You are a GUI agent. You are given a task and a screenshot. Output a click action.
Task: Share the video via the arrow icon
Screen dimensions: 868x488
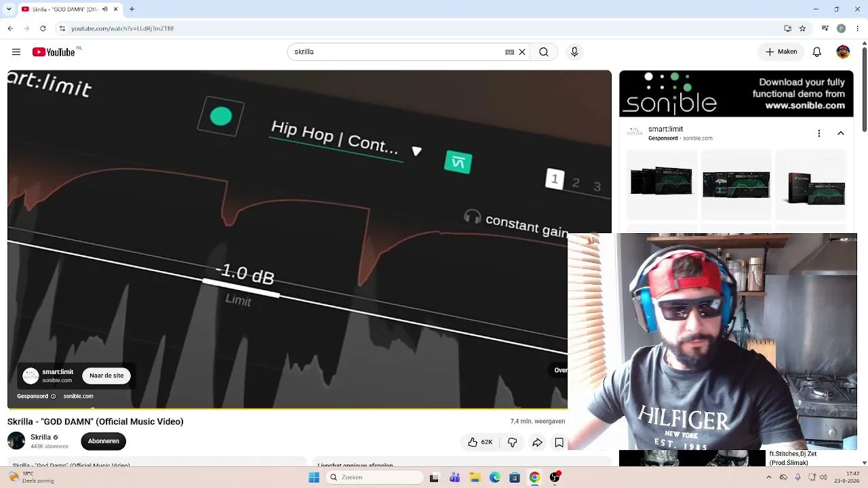537,443
